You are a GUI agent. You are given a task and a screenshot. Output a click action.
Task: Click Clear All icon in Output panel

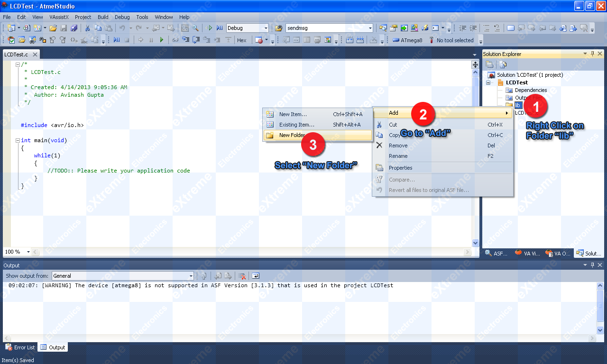[242, 276]
